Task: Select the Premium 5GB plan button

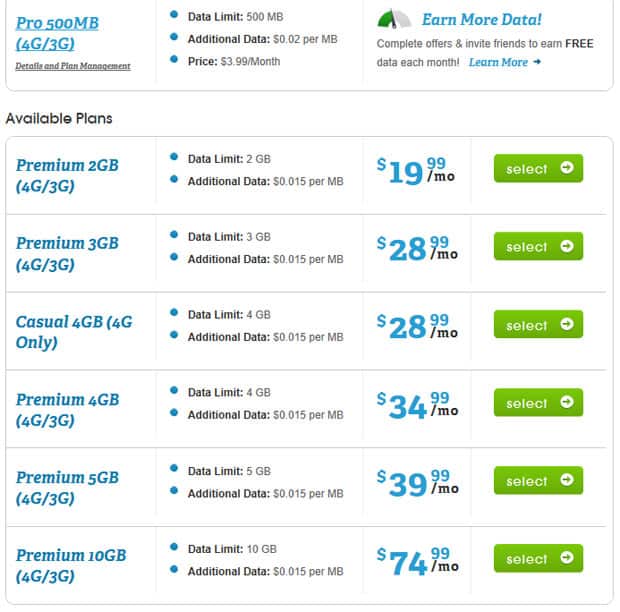Action: [x=538, y=480]
